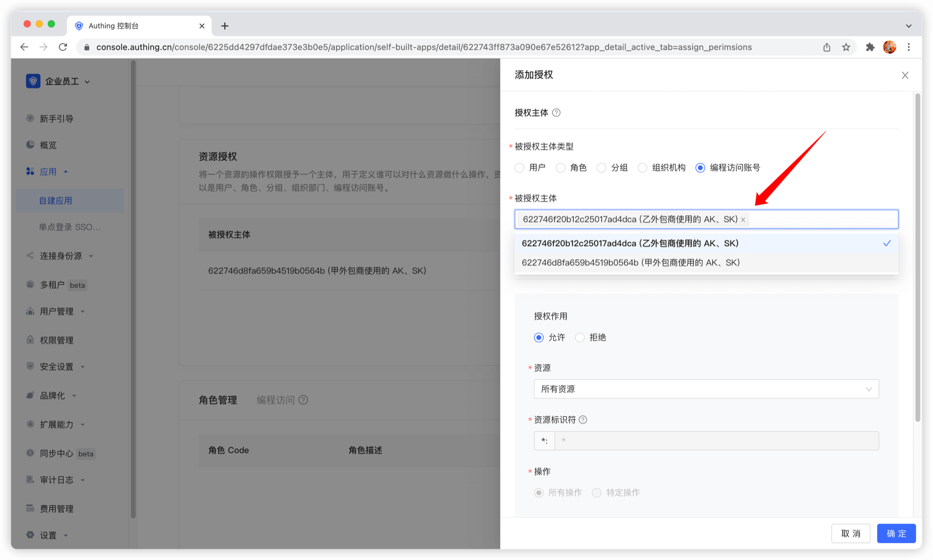Open 权限管理 in the sidebar
The width and height of the screenshot is (933, 560).
pos(56,340)
